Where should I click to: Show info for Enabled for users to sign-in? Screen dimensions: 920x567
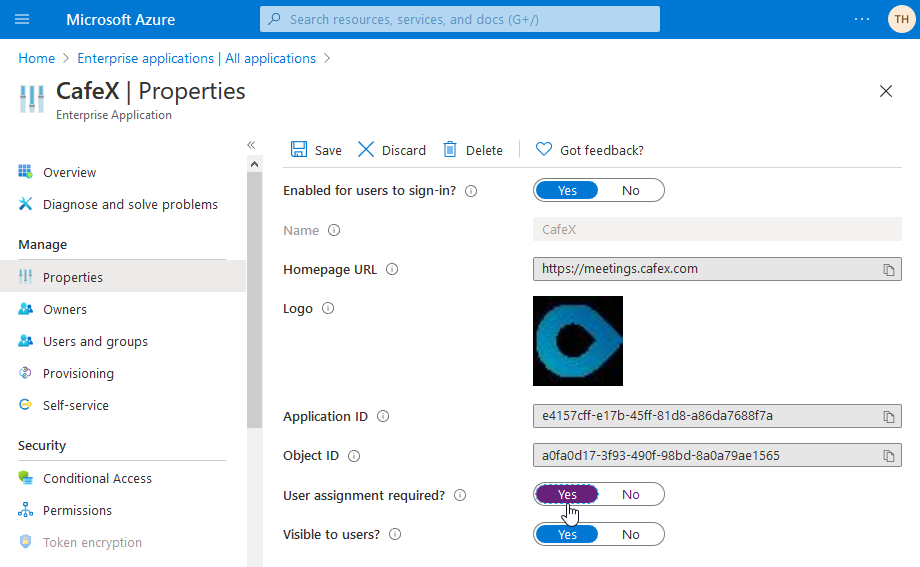tap(471, 191)
